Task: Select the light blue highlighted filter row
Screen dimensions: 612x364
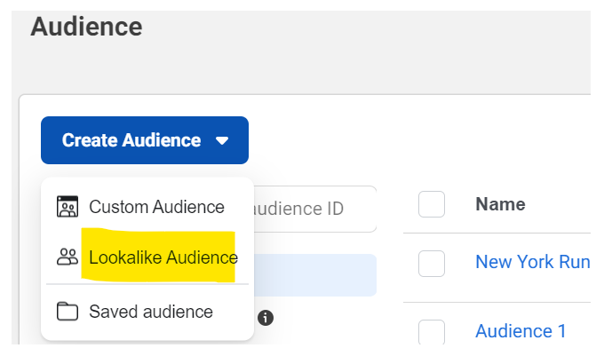Action: click(314, 275)
